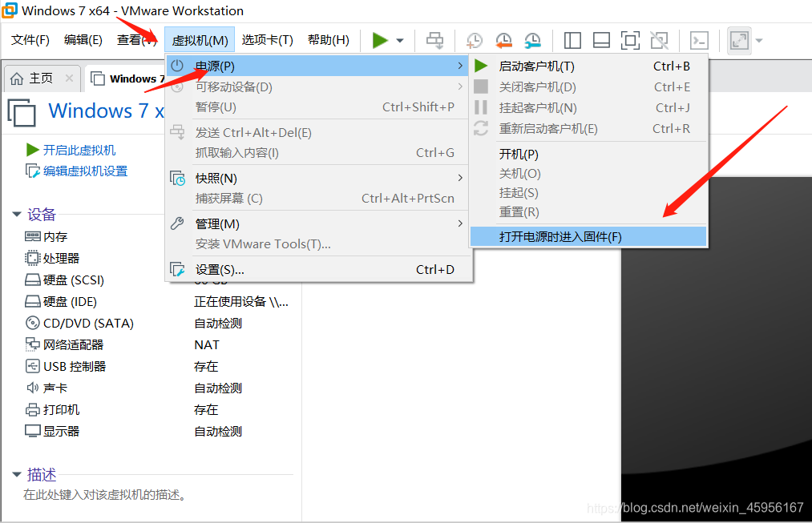Open 设置(S)... from the menu
Viewport: 812px width, 523px height.
pyautogui.click(x=317, y=270)
